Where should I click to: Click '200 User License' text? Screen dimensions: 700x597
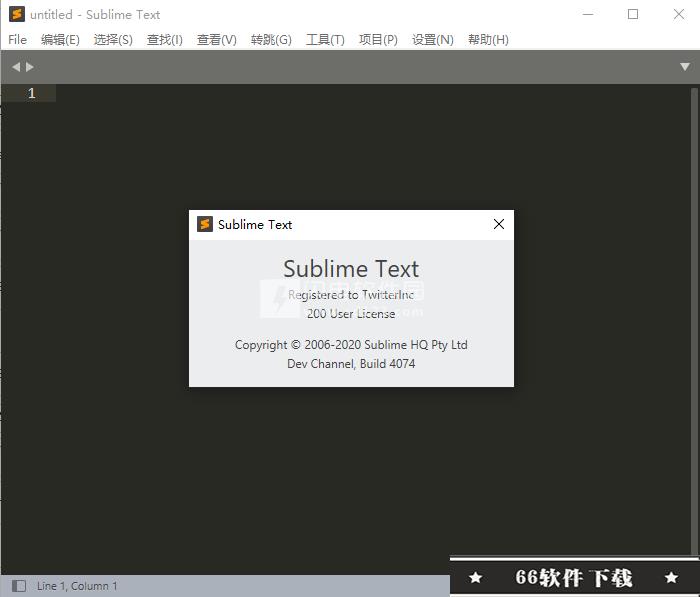(351, 314)
